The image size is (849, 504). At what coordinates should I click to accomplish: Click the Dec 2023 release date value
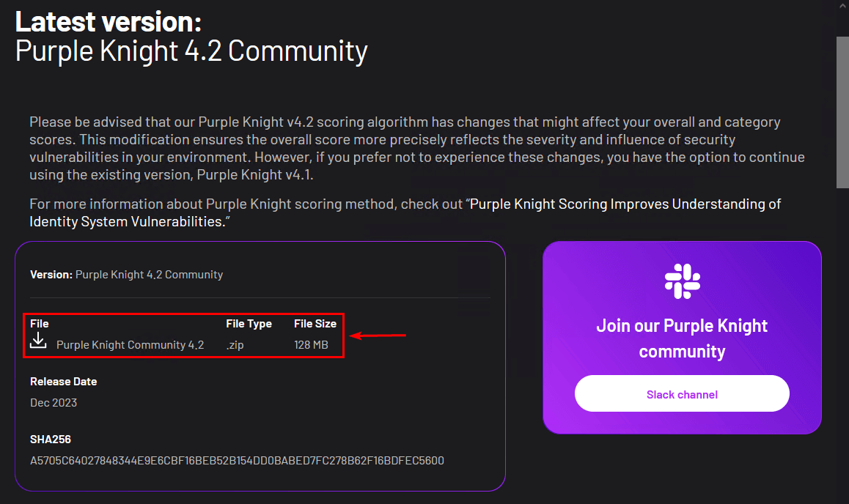pos(54,403)
